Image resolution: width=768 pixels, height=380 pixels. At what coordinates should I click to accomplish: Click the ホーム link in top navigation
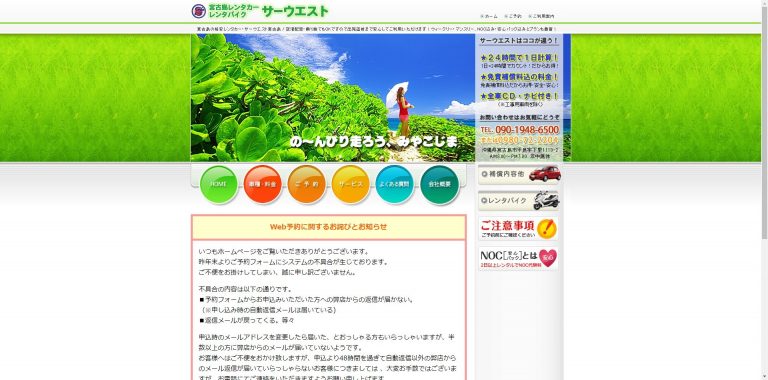489,16
